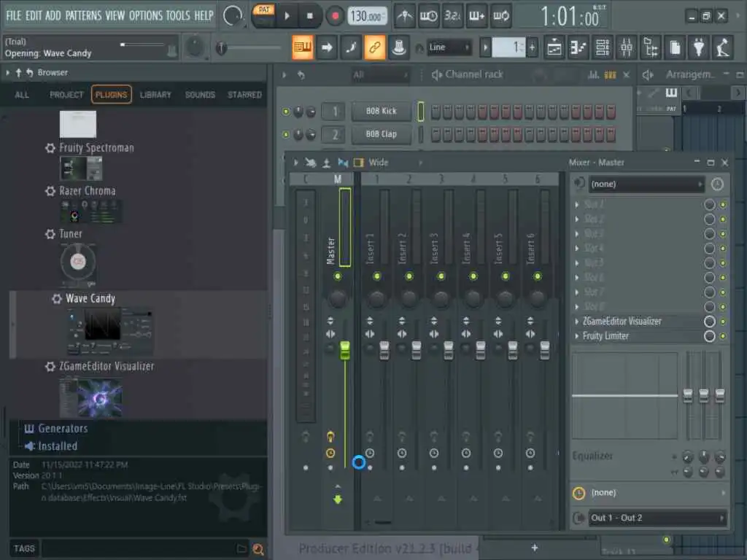The width and height of the screenshot is (747, 560).
Task: Select Tuner plugin entry
Action: point(71,234)
